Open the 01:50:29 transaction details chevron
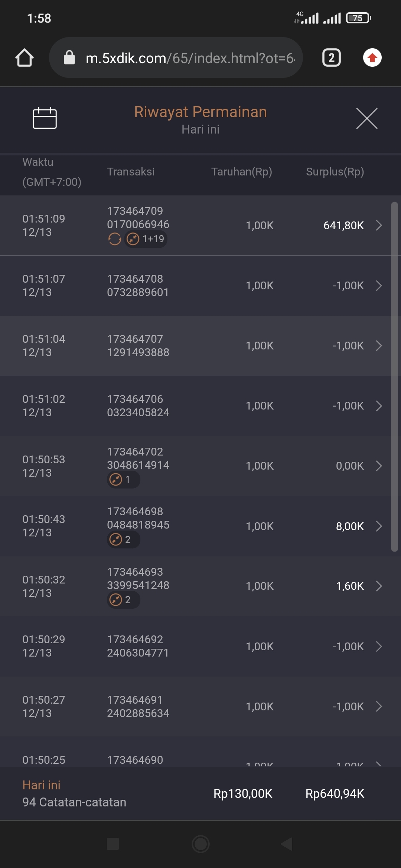This screenshot has width=401, height=868. (379, 647)
